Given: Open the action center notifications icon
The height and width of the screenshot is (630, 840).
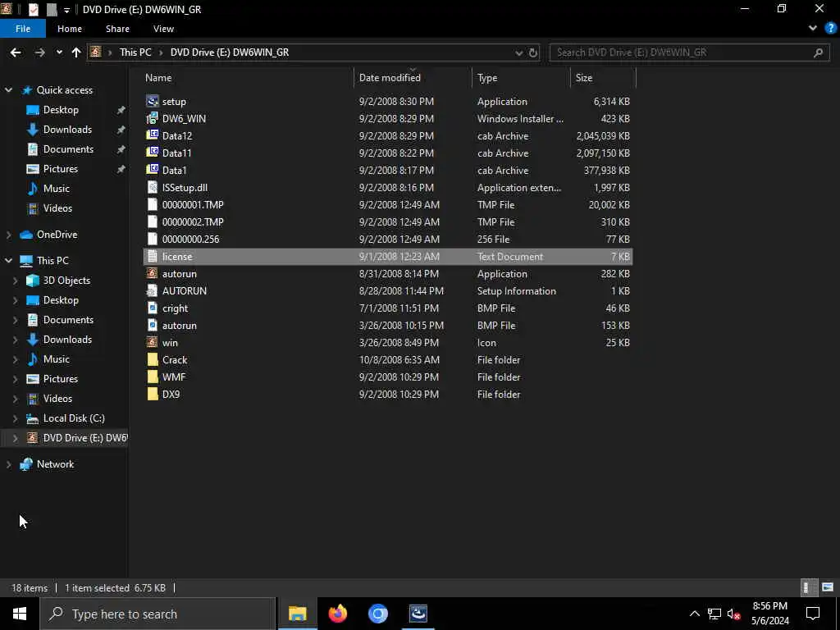Looking at the screenshot, I should pyautogui.click(x=813, y=614).
